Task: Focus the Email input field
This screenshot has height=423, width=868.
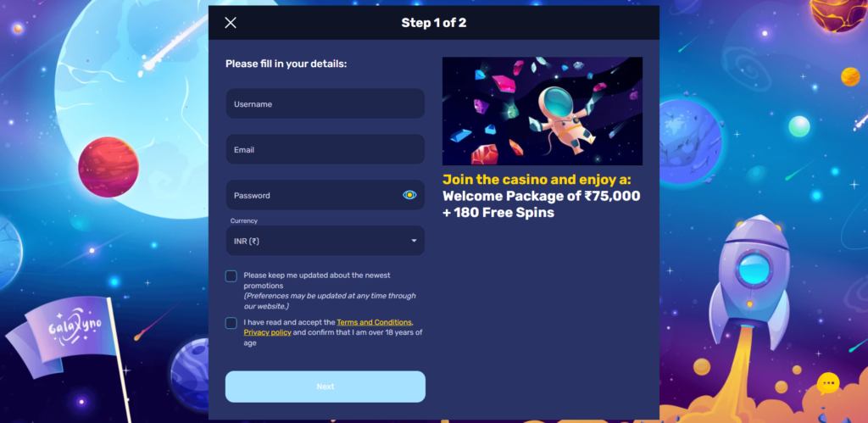Action: coord(325,149)
